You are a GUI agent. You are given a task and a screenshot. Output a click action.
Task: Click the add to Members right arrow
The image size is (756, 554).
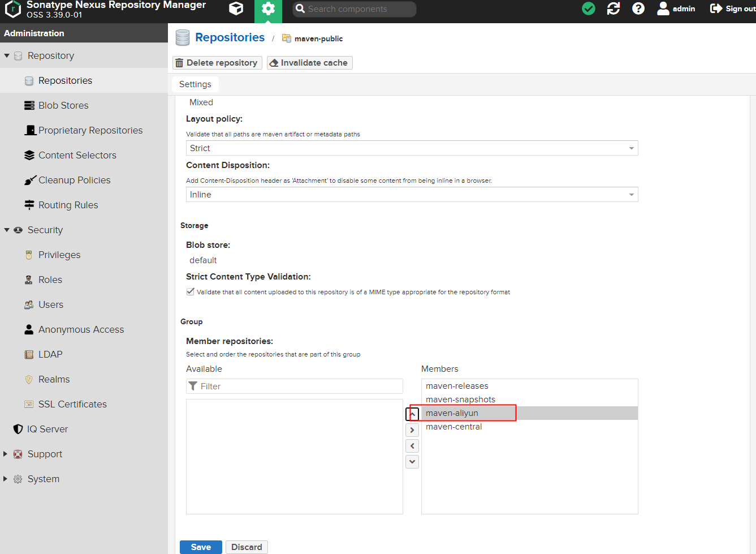(x=412, y=430)
